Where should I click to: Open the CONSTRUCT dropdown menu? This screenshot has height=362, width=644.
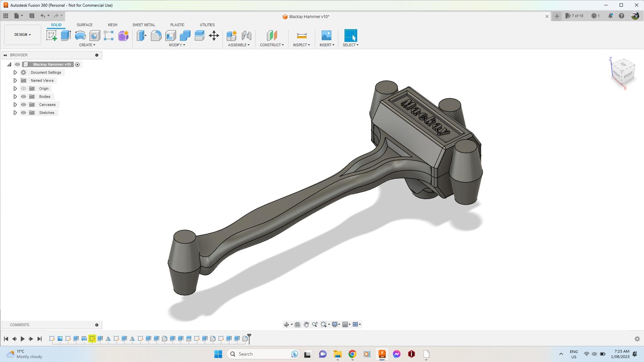[x=272, y=45]
